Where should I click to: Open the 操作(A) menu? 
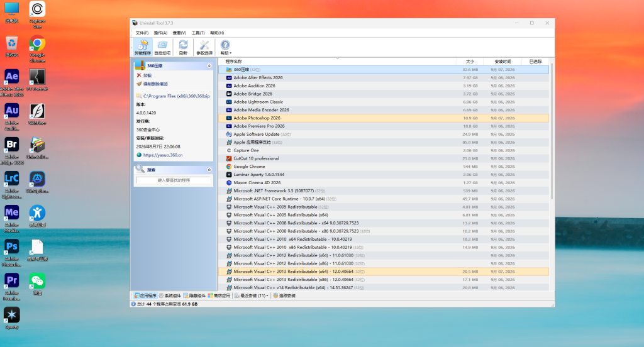click(160, 33)
